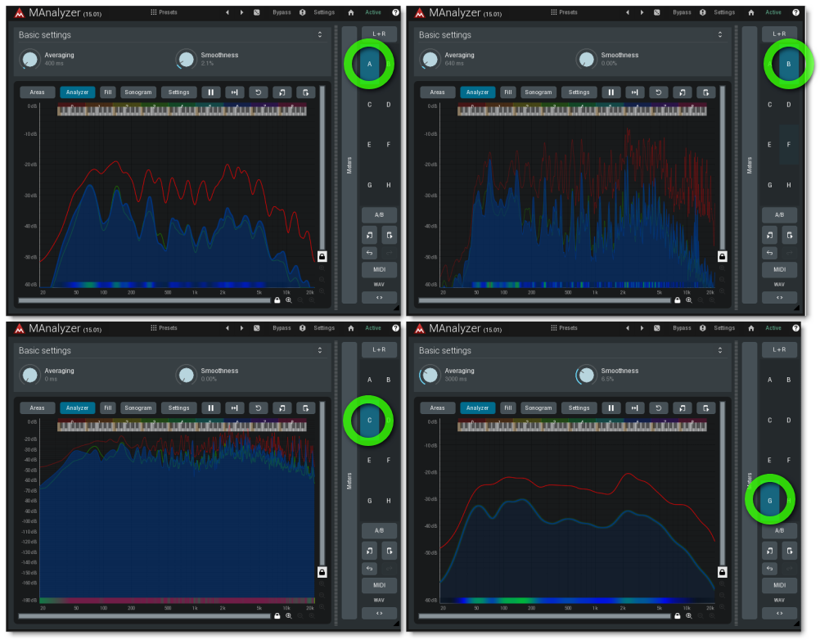This screenshot has width=820, height=644.
Task: Click the home icon in top-right window header
Action: point(751,12)
